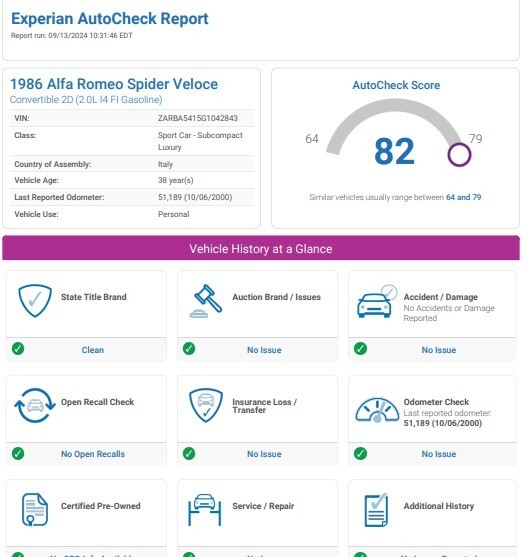Click the Auction Brand gavel icon
This screenshot has height=557, width=529.
click(x=206, y=301)
